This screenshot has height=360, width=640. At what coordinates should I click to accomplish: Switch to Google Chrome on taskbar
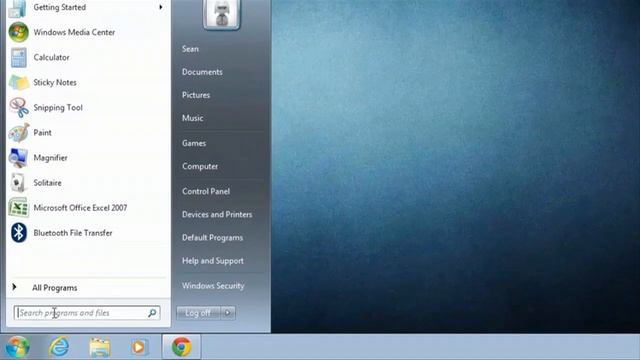tap(182, 347)
